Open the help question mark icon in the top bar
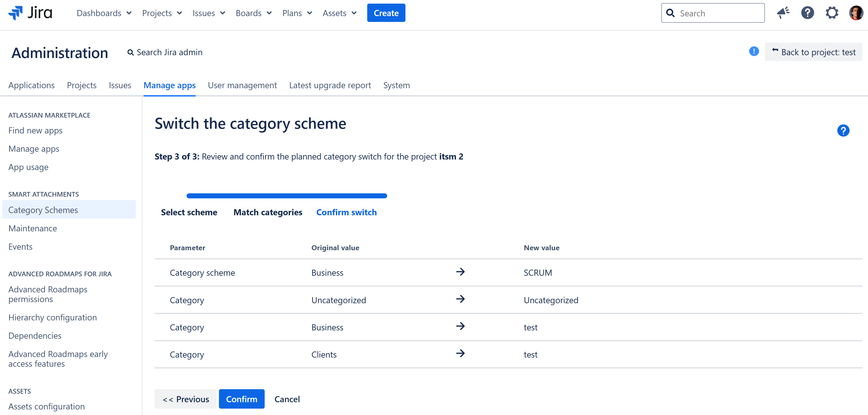Viewport: 868px width, 415px height. 807,13
